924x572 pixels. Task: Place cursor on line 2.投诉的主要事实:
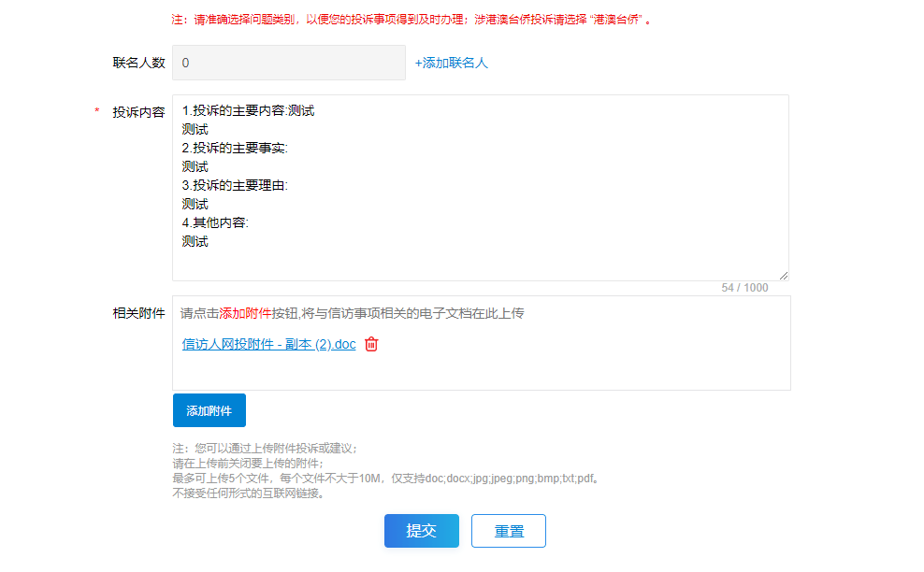point(235,148)
